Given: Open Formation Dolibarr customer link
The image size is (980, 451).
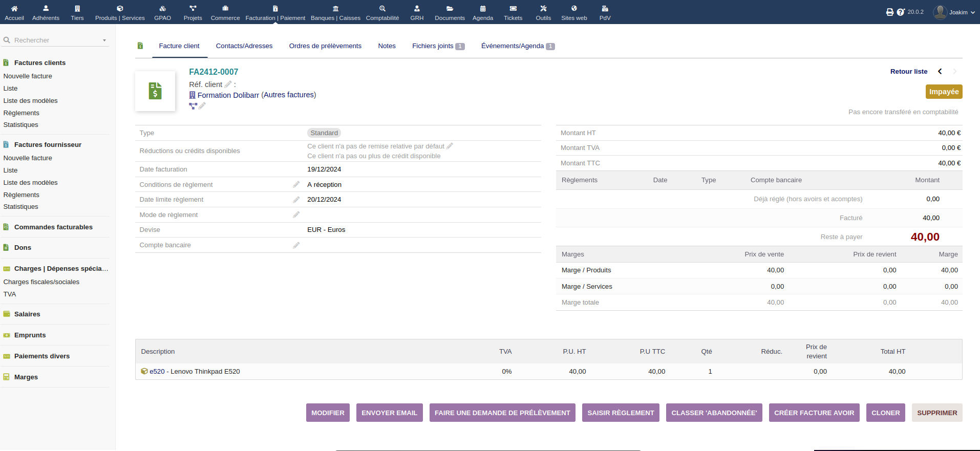Looking at the screenshot, I should coord(228,95).
